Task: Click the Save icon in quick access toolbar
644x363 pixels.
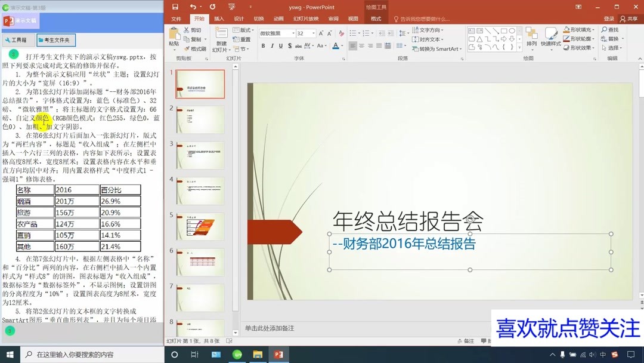Action: click(175, 7)
